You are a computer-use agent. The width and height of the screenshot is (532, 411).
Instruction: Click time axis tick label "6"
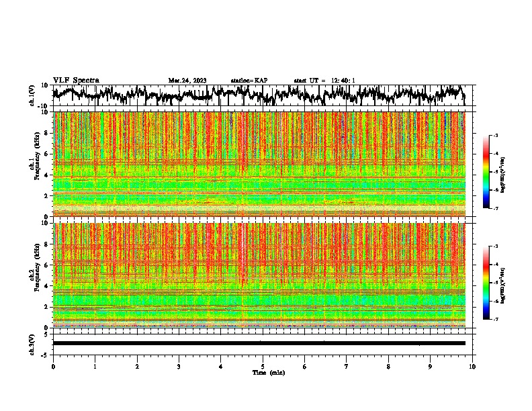tap(305, 367)
